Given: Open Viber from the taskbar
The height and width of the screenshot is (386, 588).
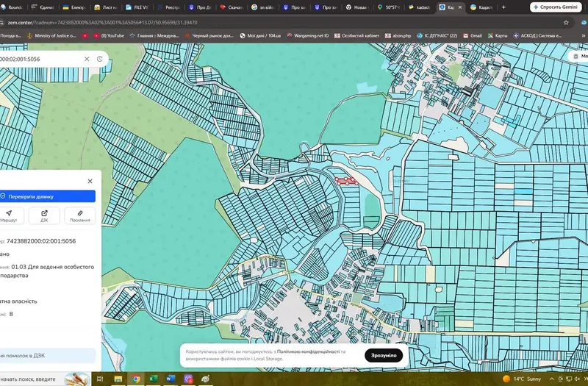Looking at the screenshot, I should pos(188,379).
